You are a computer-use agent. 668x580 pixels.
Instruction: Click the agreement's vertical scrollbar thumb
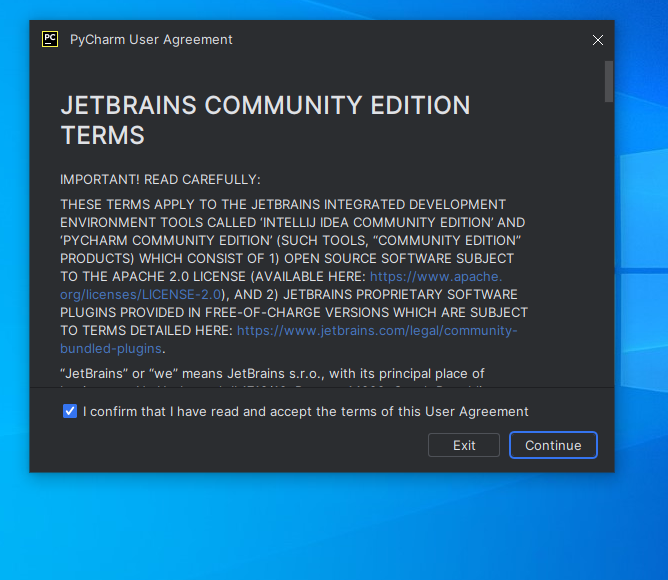(608, 82)
